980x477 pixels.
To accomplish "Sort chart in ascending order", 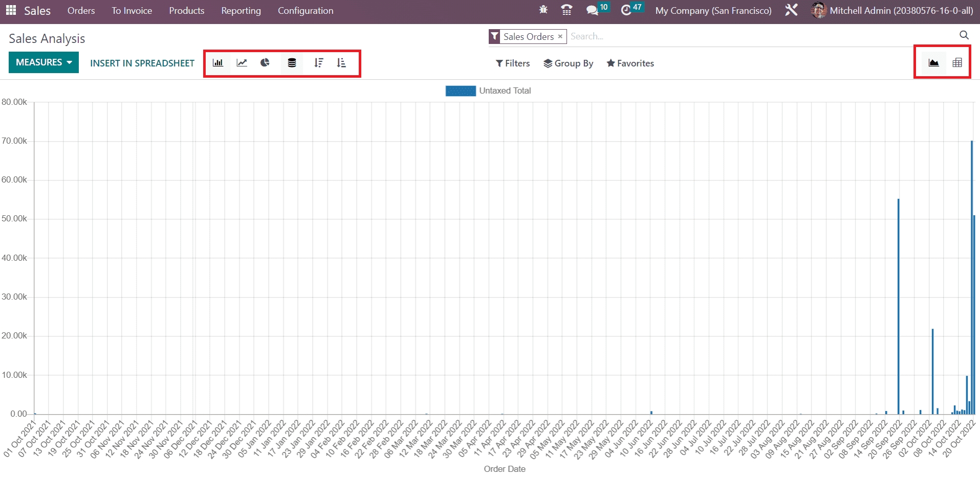I will [341, 63].
